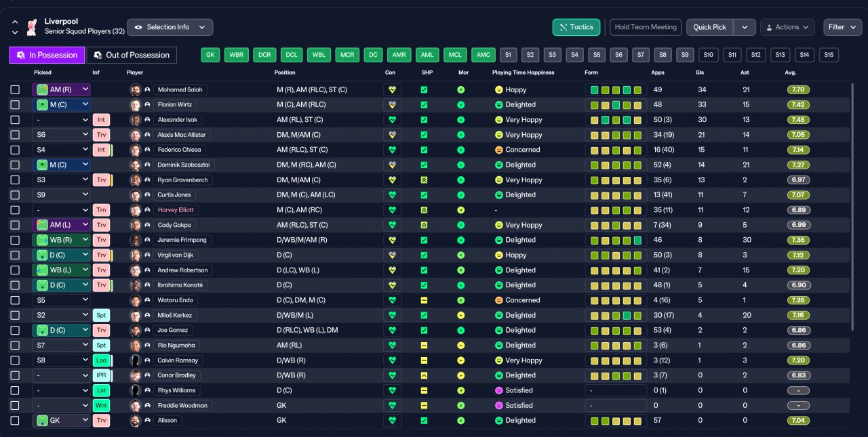The width and height of the screenshot is (868, 437).
Task: Click Mohamed Salah's condition heart icon
Action: point(392,89)
